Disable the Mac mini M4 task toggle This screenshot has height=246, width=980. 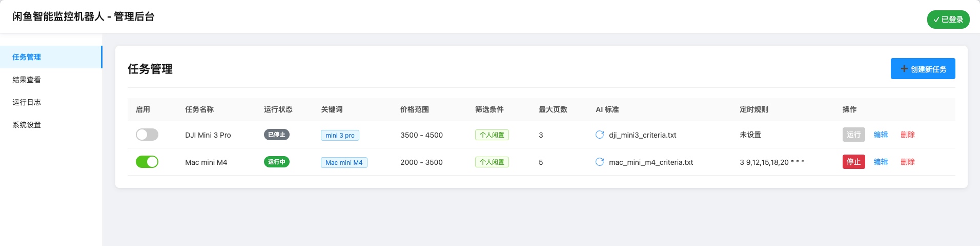[147, 162]
